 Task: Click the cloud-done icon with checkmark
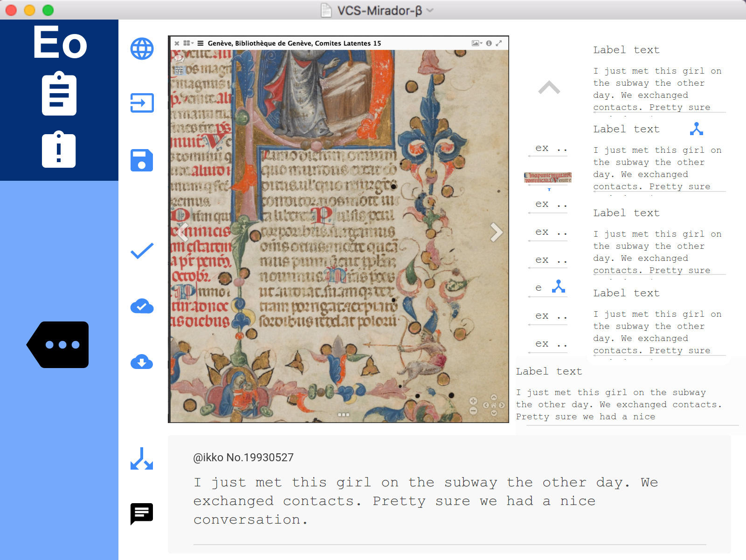pyautogui.click(x=142, y=307)
